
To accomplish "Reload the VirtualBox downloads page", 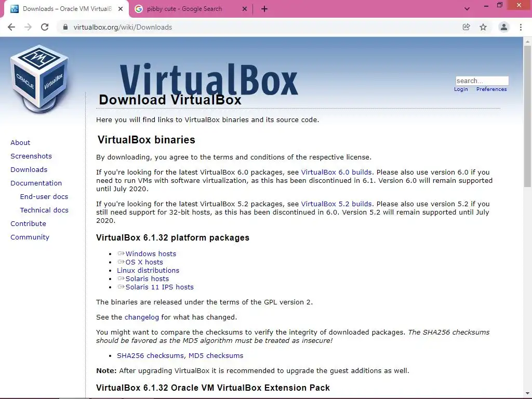I will (x=45, y=27).
